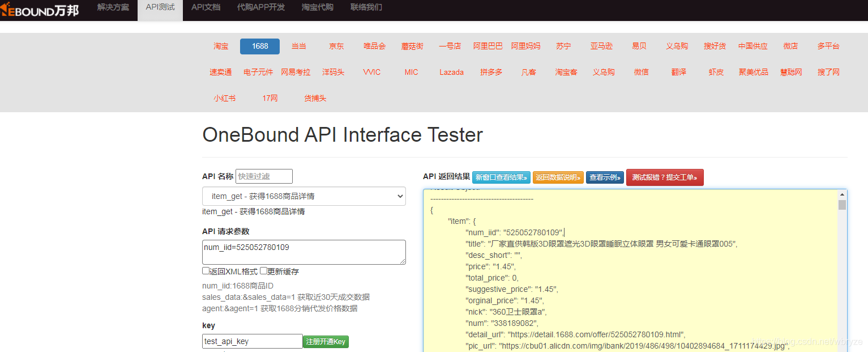The width and height of the screenshot is (868, 352).
Task: Focus the test_api_key key field
Action: pyautogui.click(x=253, y=341)
